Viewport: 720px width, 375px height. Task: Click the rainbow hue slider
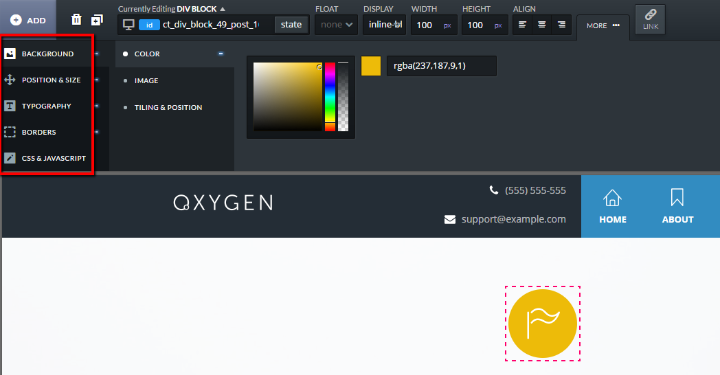coord(330,96)
